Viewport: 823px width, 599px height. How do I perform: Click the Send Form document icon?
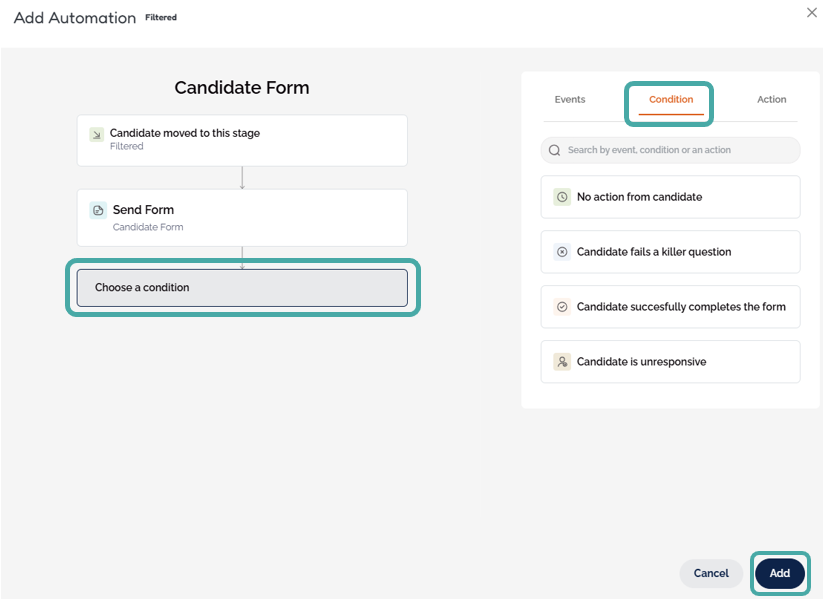point(98,210)
